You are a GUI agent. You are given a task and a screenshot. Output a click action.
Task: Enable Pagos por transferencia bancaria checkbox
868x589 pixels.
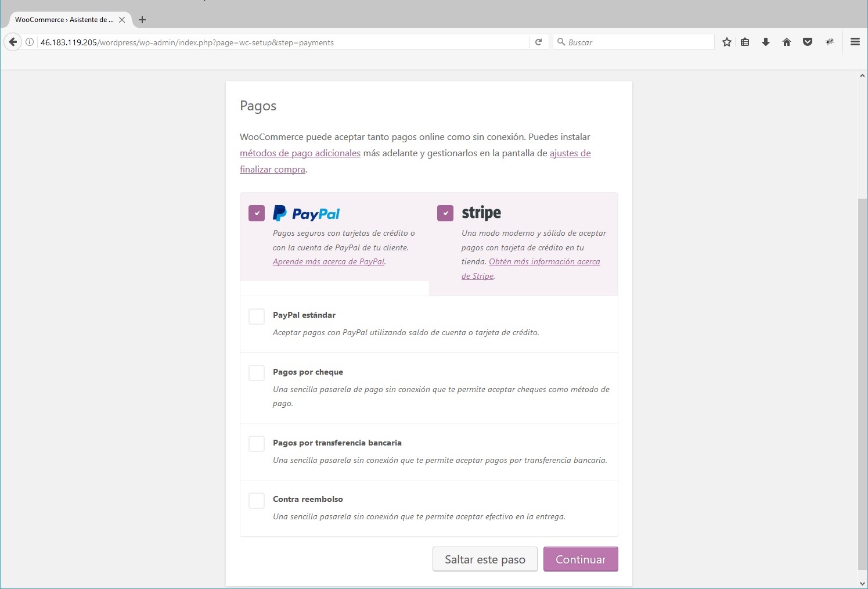(257, 444)
